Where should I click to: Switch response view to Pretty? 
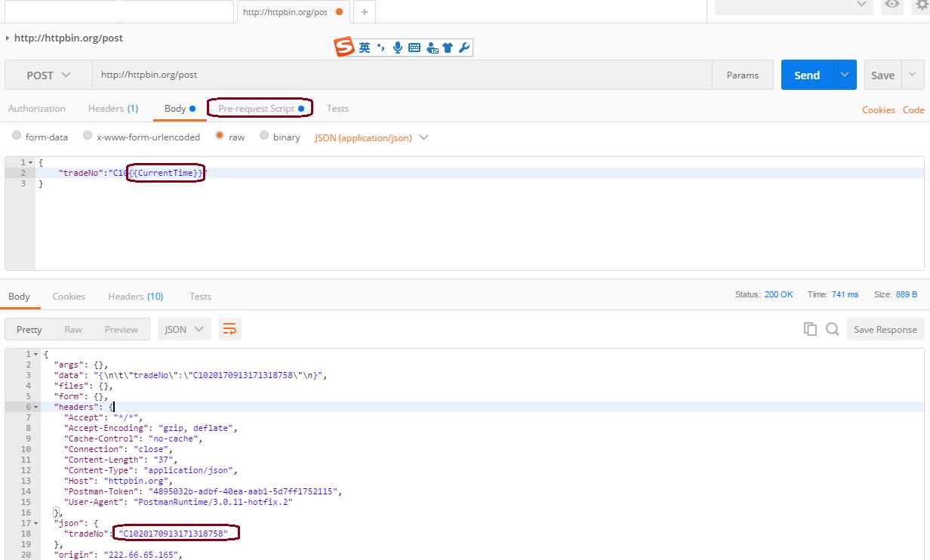(29, 329)
